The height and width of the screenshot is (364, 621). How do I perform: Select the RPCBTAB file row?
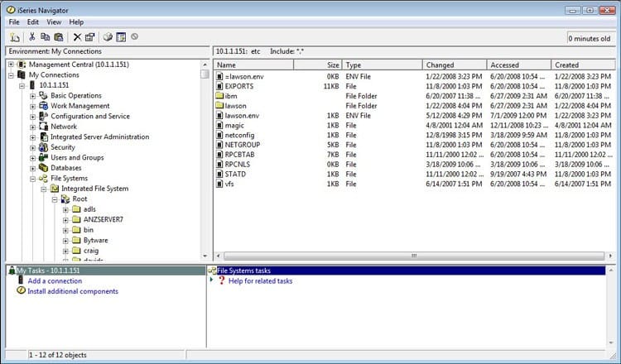pos(414,155)
